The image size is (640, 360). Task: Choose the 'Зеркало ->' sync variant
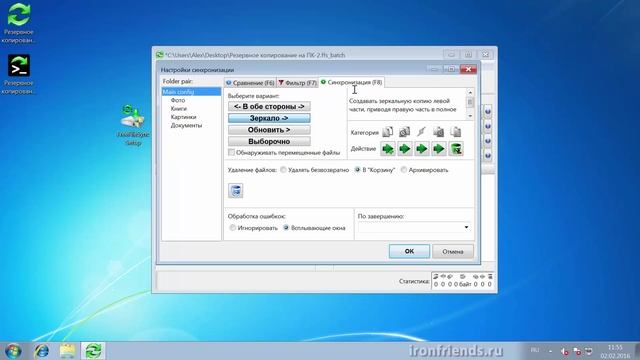click(x=269, y=118)
